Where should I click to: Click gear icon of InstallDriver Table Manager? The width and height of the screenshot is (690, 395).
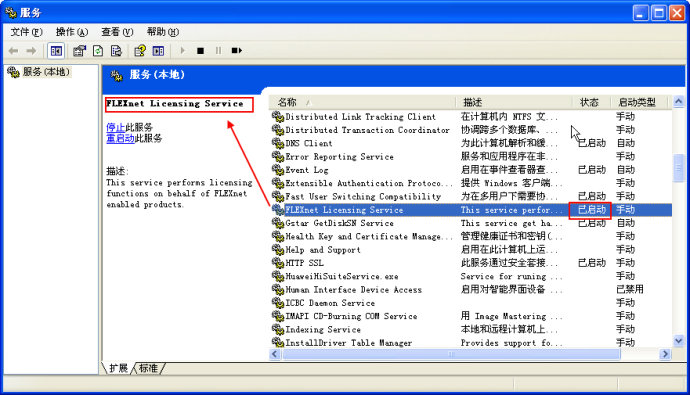(278, 343)
